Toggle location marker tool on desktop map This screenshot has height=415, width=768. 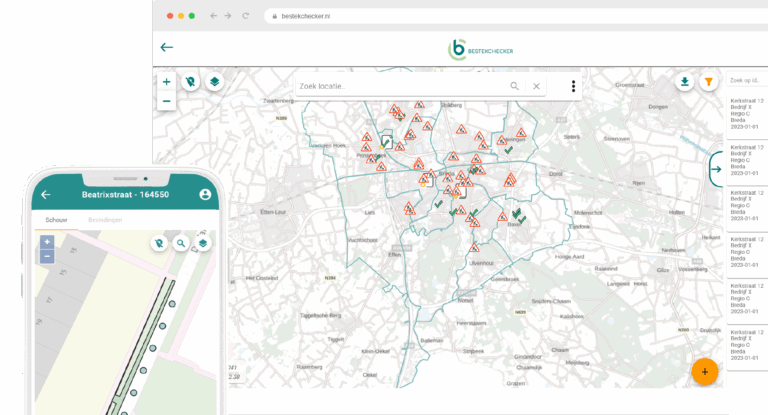(x=191, y=82)
